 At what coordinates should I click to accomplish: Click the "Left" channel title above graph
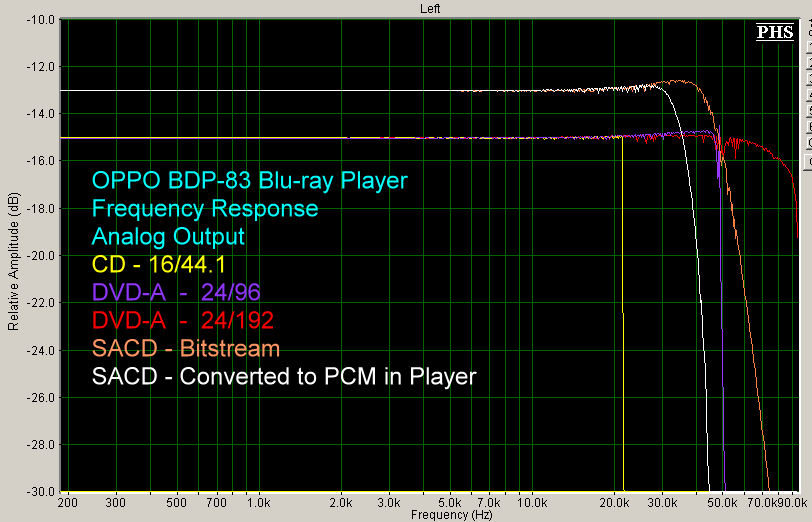(430, 8)
